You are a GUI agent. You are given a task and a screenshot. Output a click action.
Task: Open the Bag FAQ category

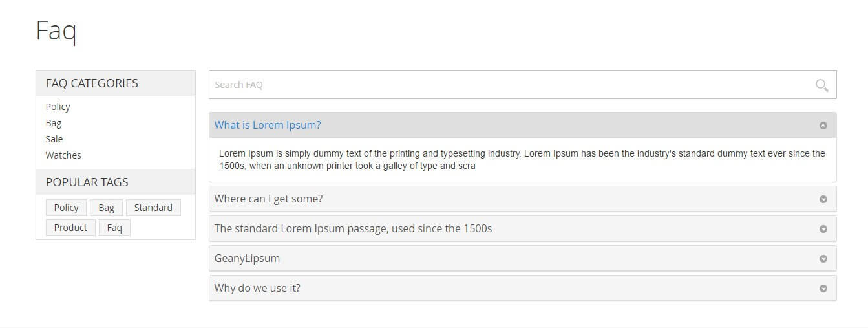tap(54, 123)
